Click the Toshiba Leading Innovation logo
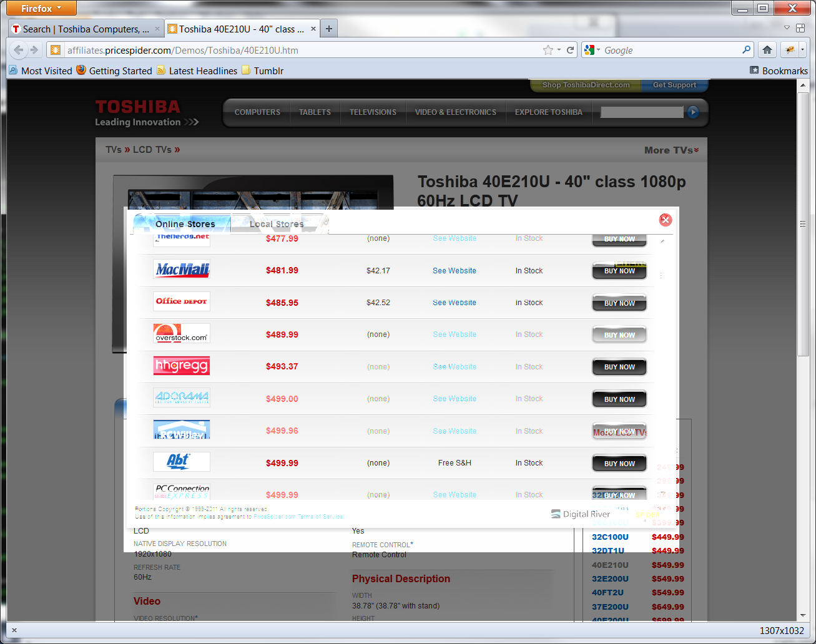The image size is (816, 644). (147, 113)
